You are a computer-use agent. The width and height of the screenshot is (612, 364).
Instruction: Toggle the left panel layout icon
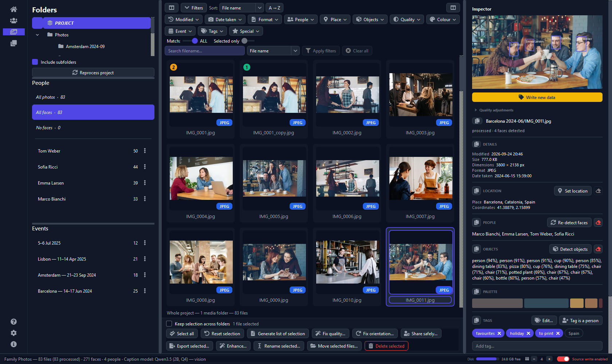172,8
